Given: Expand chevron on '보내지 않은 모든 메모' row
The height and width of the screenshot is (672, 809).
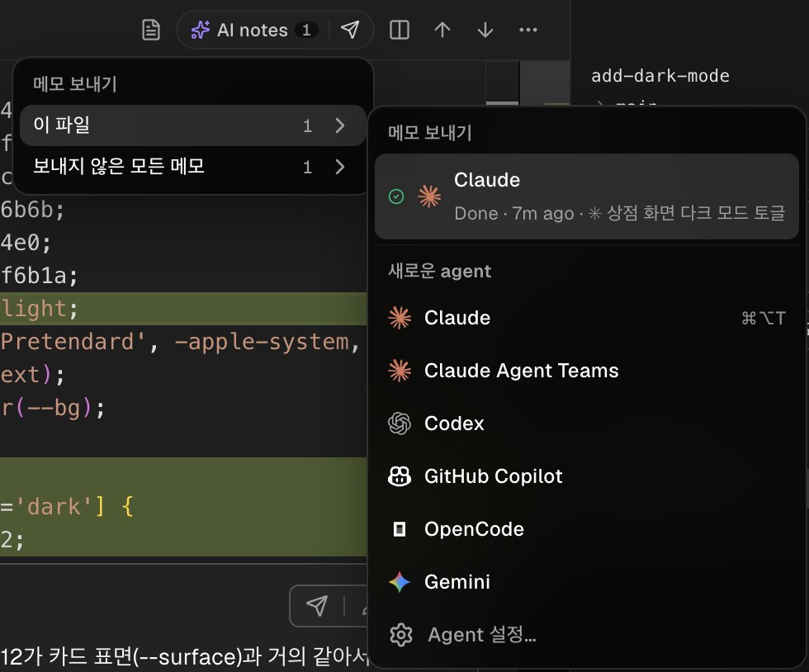Looking at the screenshot, I should point(339,167).
